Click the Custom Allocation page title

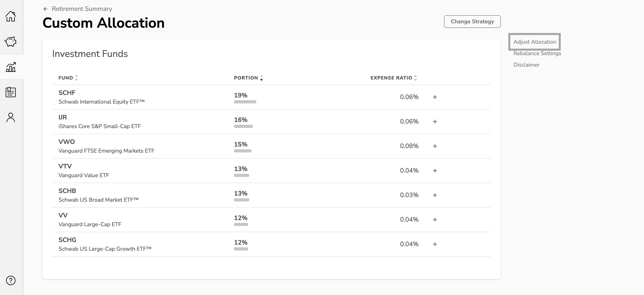pyautogui.click(x=103, y=23)
